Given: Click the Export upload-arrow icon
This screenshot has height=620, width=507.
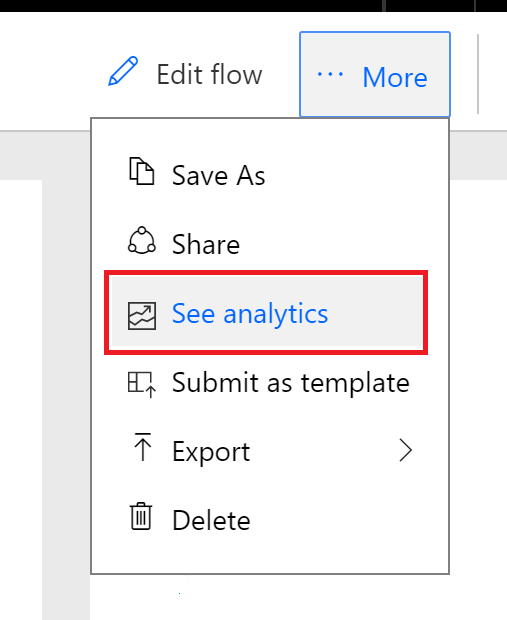Looking at the screenshot, I should pos(142,447).
